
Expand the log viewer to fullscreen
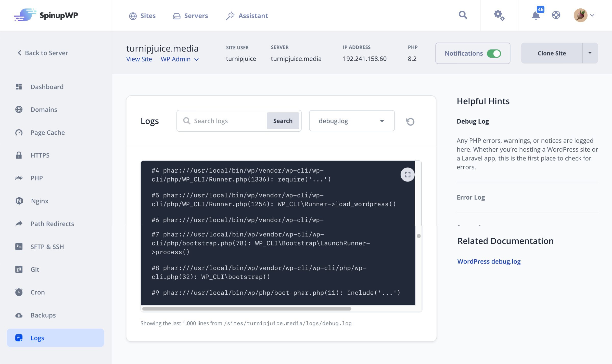(x=407, y=175)
